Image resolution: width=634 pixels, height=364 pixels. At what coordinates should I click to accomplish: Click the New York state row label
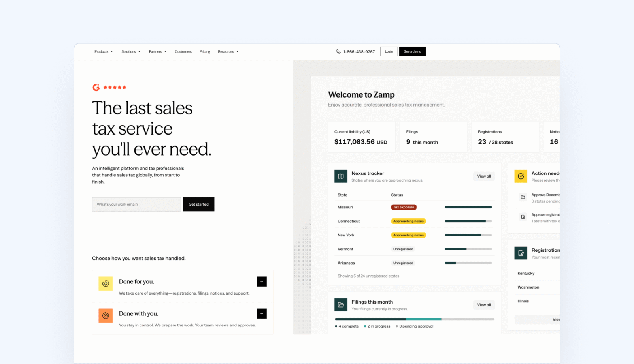[346, 235]
